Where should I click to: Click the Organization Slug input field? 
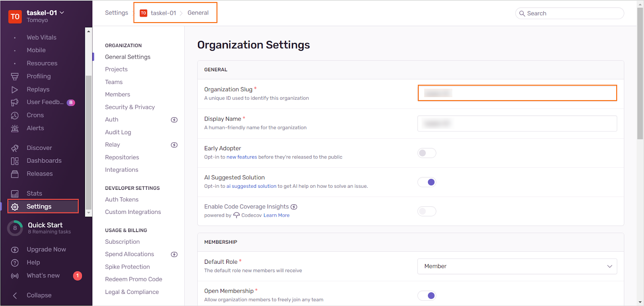coord(517,93)
